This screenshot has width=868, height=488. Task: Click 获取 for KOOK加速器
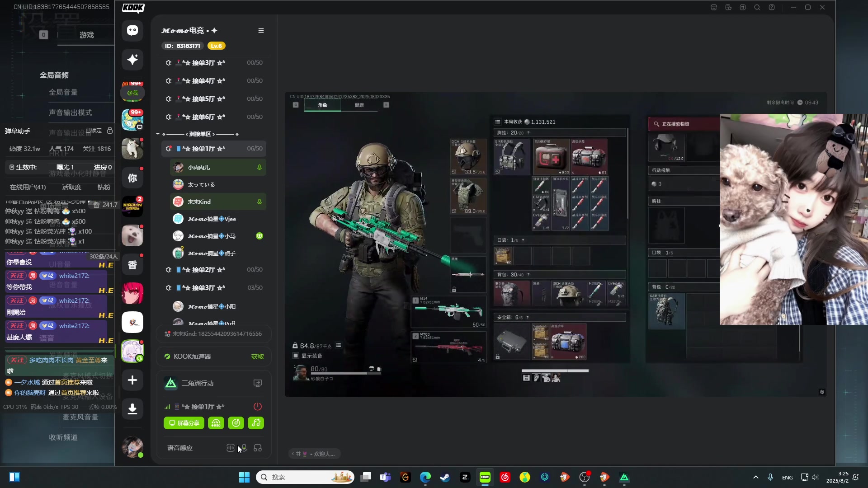(258, 357)
